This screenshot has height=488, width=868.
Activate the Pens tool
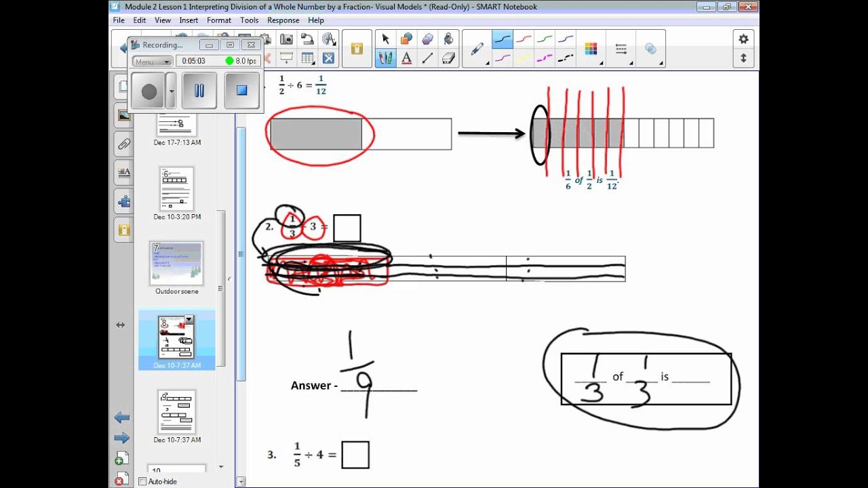385,58
